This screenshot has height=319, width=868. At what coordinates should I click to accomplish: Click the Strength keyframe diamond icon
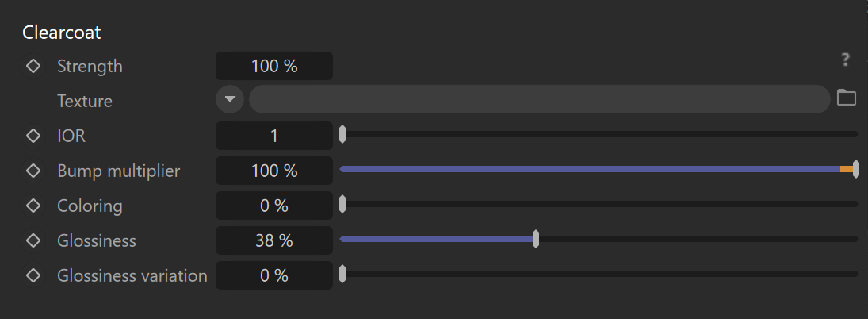click(33, 67)
